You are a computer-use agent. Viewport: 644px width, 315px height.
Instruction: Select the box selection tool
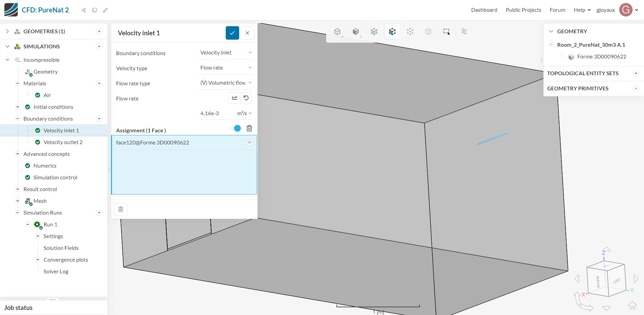click(x=446, y=32)
